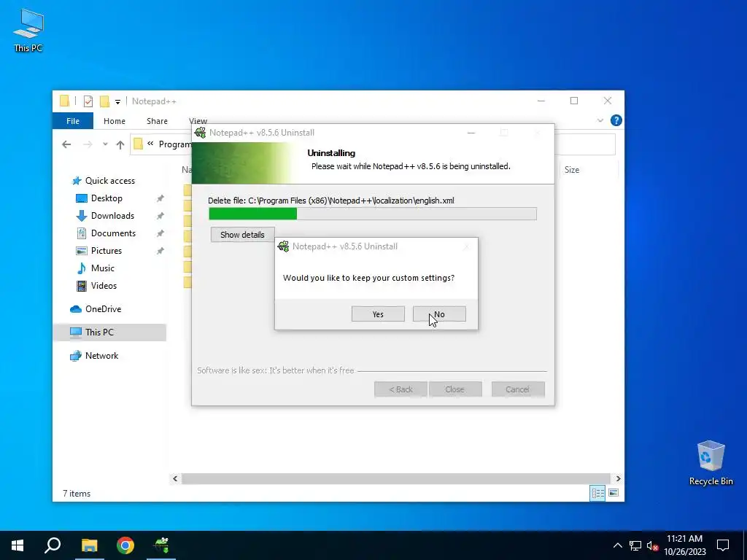
Task: Open the recent locations dropdown
Action: point(105,144)
